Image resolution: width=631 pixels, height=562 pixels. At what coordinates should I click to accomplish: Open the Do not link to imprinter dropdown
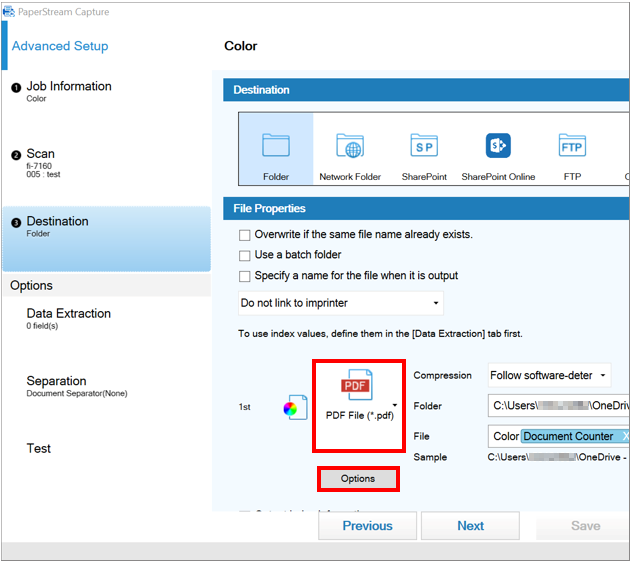coord(340,303)
